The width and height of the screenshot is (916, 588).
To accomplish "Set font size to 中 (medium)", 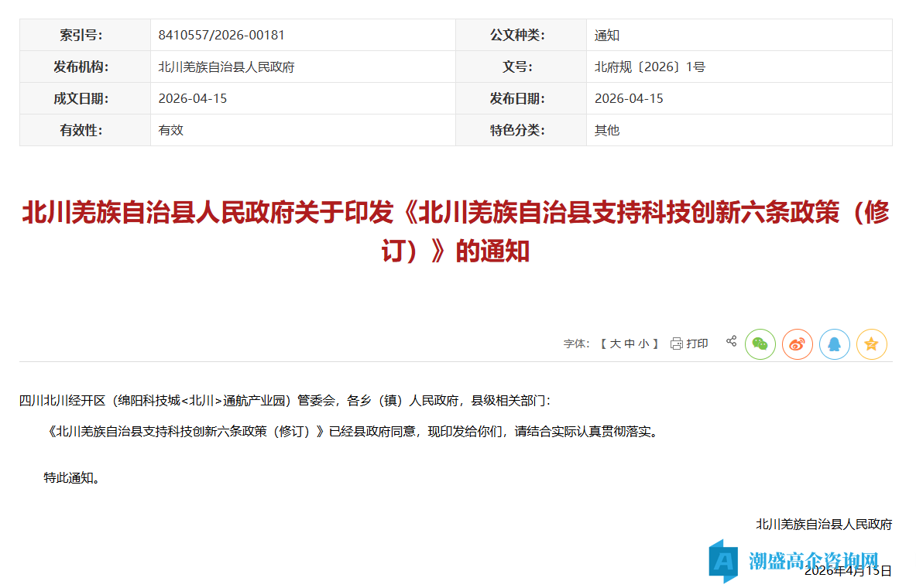I will tap(630, 344).
